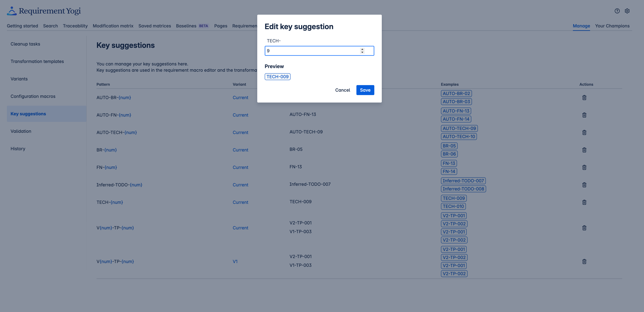Delete the TECH-{num} key suggestion

[584, 202]
